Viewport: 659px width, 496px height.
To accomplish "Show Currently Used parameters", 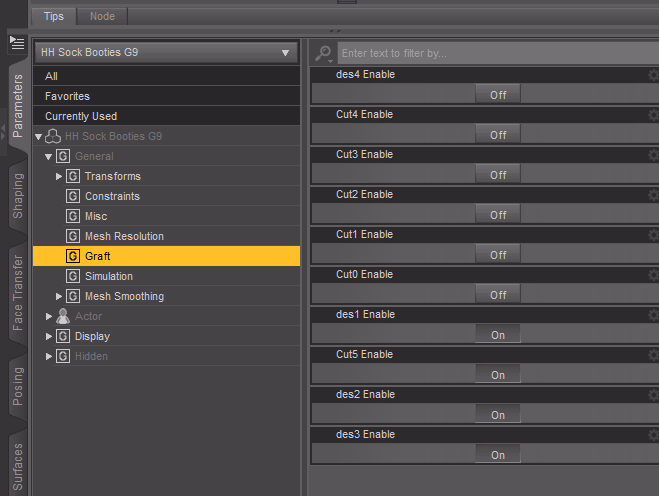I will click(166, 116).
